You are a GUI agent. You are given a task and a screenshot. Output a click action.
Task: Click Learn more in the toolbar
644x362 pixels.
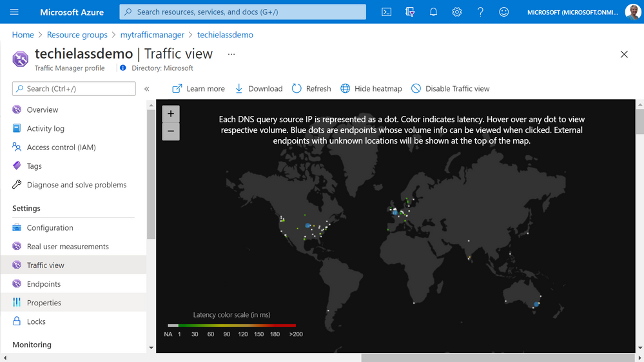coord(199,89)
